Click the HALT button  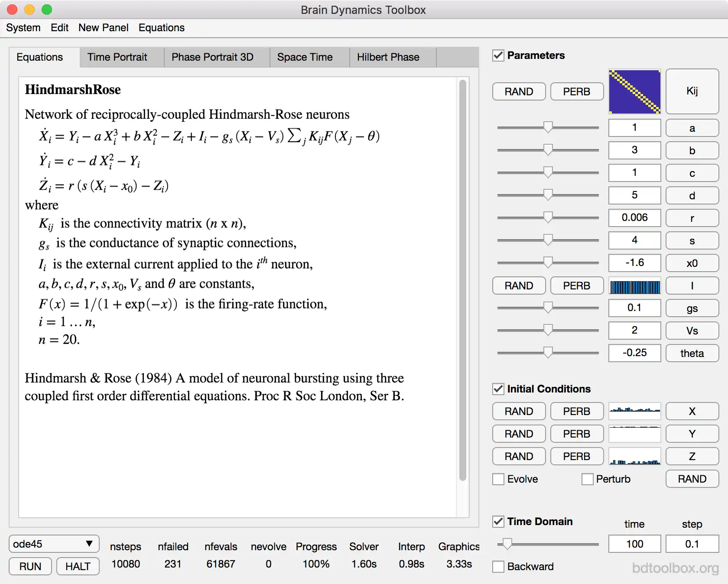pos(78,566)
